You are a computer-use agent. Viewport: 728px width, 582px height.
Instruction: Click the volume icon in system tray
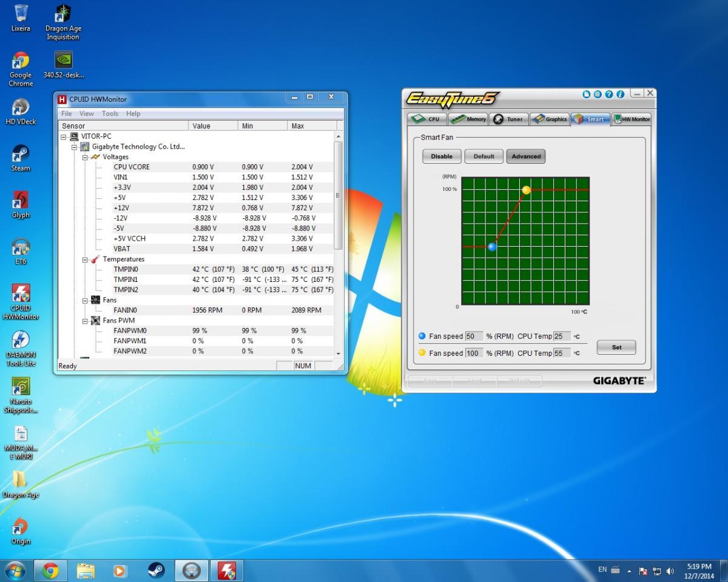point(670,571)
